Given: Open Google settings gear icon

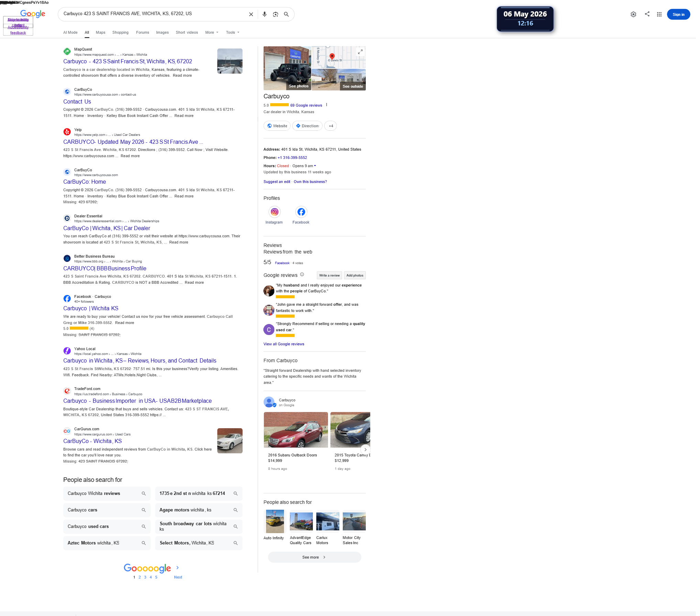Looking at the screenshot, I should click(633, 14).
